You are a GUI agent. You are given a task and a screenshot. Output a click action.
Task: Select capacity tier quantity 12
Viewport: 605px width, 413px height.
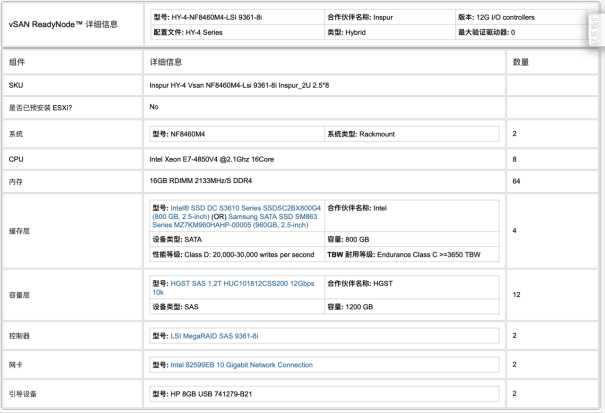coord(516,295)
